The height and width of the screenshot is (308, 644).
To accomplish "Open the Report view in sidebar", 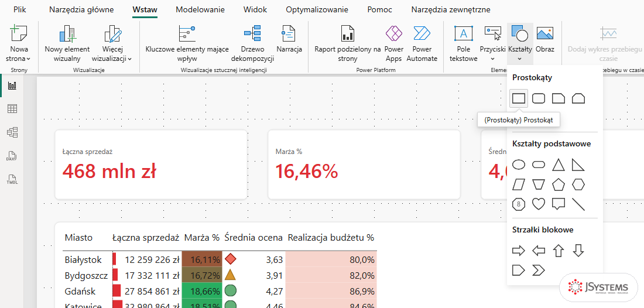I will tap(12, 85).
